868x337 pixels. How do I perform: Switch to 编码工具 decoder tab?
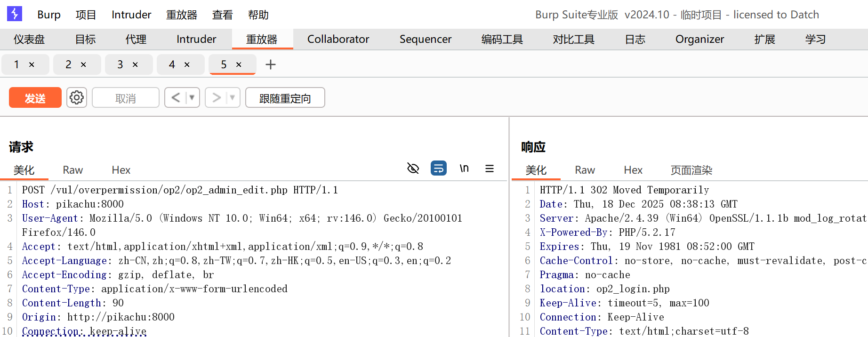pyautogui.click(x=502, y=39)
